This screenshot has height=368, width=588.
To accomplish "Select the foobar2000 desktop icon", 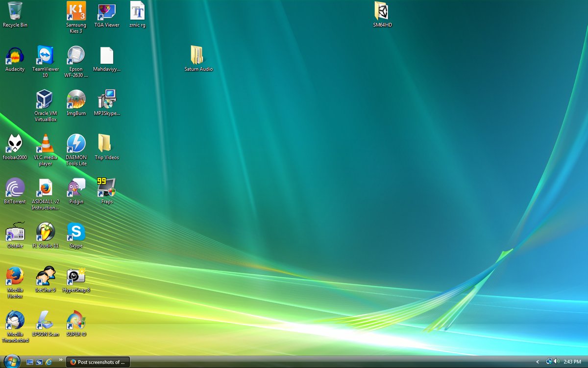I will point(15,144).
